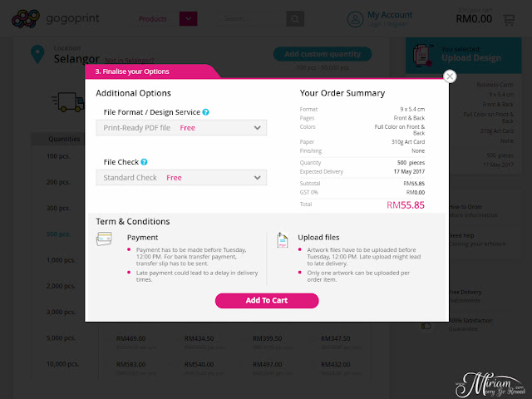Viewport: 532px width, 399px height.
Task: Close the Finalise your Options dialog
Action: click(x=450, y=76)
